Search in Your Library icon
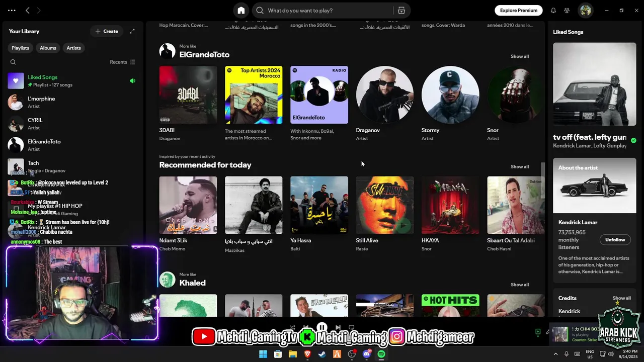Screen dimensions: 644x362 pos(13,62)
